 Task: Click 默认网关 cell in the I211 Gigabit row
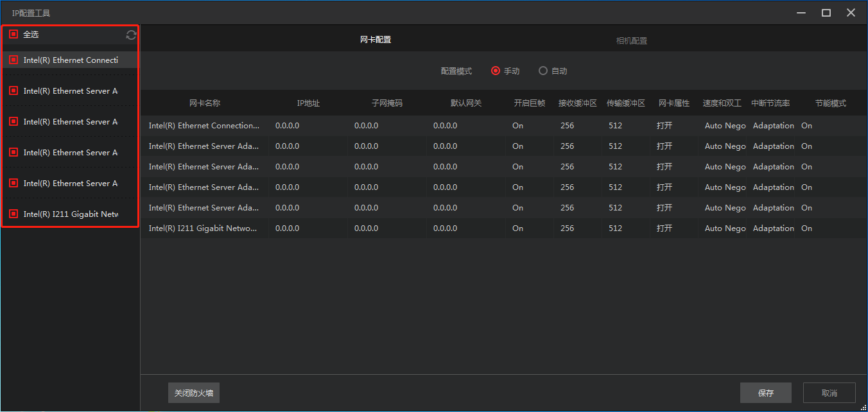coord(465,228)
